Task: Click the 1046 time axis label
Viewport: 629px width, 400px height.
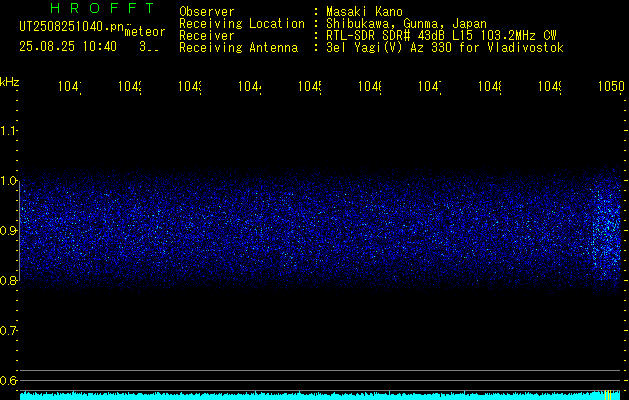Action: (x=370, y=86)
